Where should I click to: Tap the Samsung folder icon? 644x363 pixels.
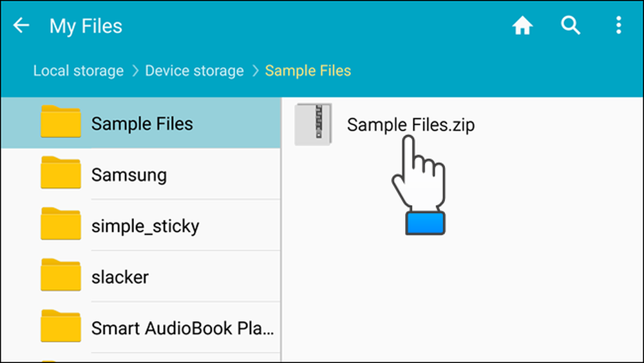pyautogui.click(x=61, y=173)
